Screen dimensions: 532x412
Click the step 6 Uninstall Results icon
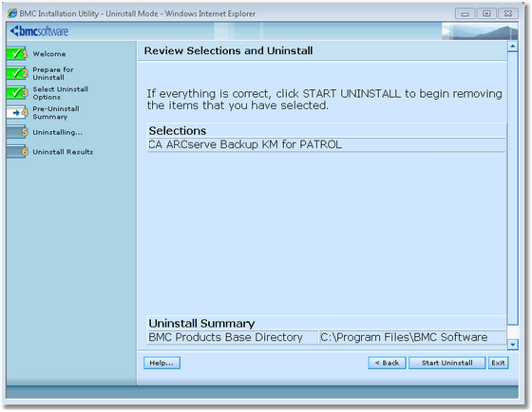click(16, 152)
